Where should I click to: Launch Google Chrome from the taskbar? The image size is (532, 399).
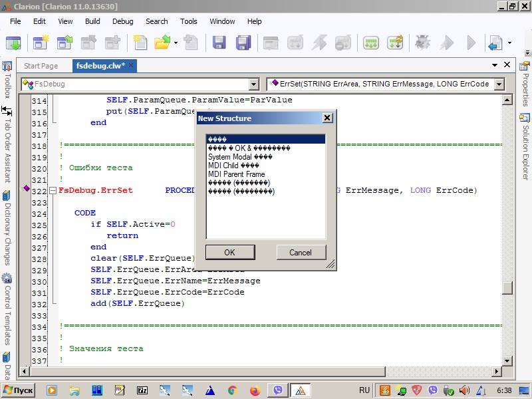pos(232,390)
